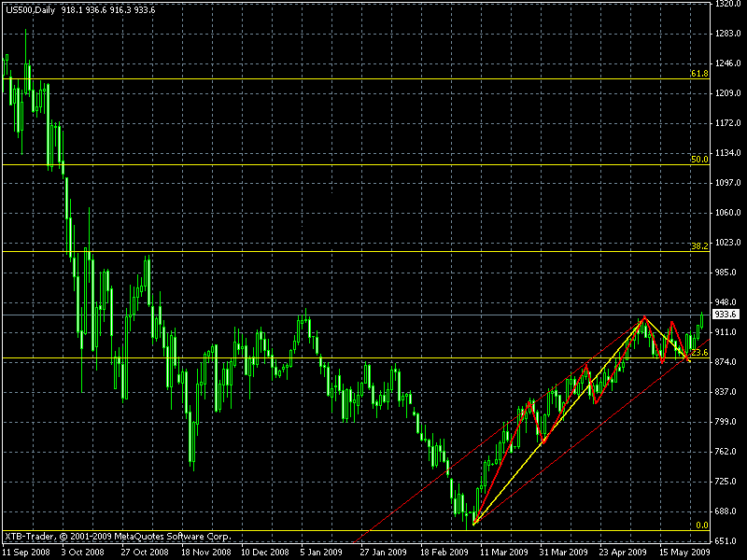Click the US500,Daily chart title text
This screenshot has height=560, width=747.
31,10
